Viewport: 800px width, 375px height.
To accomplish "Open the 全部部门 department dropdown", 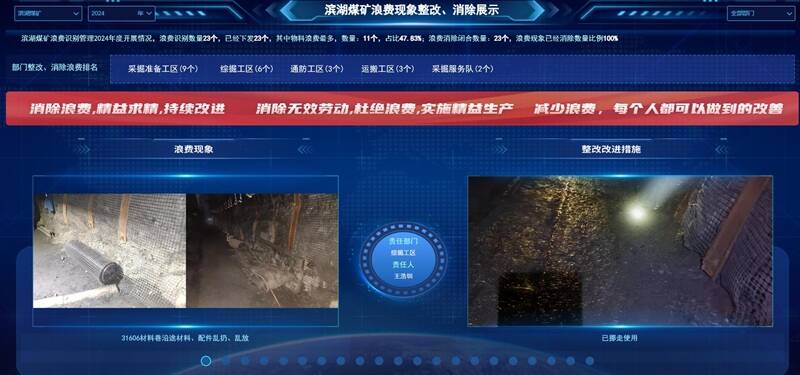I will (760, 13).
